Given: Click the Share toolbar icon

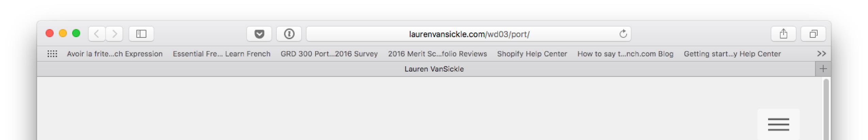Looking at the screenshot, I should point(783,34).
